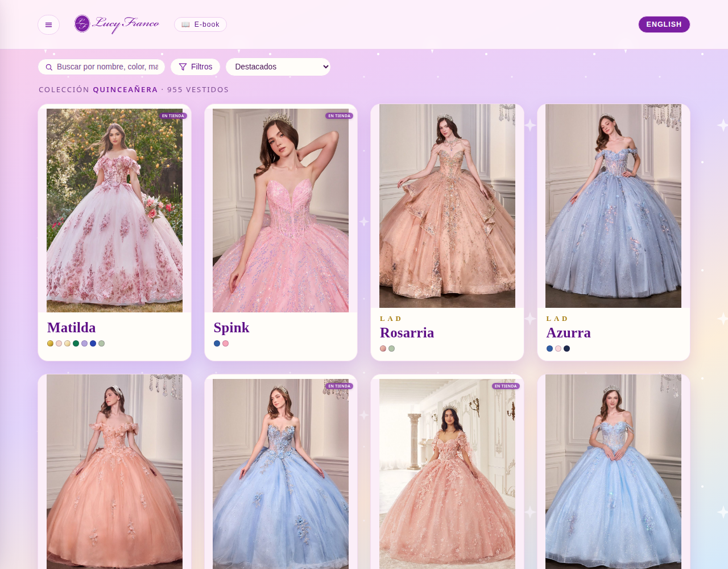This screenshot has height=569, width=728.
Task: Select Azurra's navy color swatch
Action: click(566, 349)
